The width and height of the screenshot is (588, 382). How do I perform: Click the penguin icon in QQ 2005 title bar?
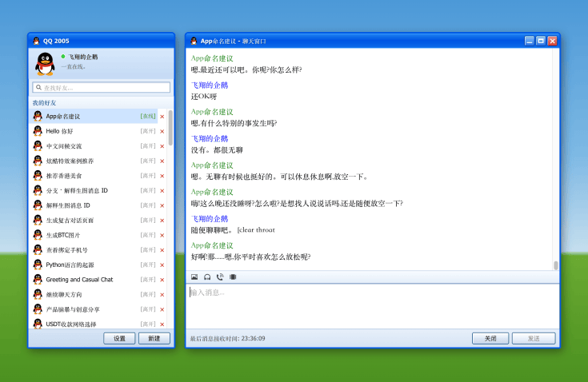coord(36,41)
